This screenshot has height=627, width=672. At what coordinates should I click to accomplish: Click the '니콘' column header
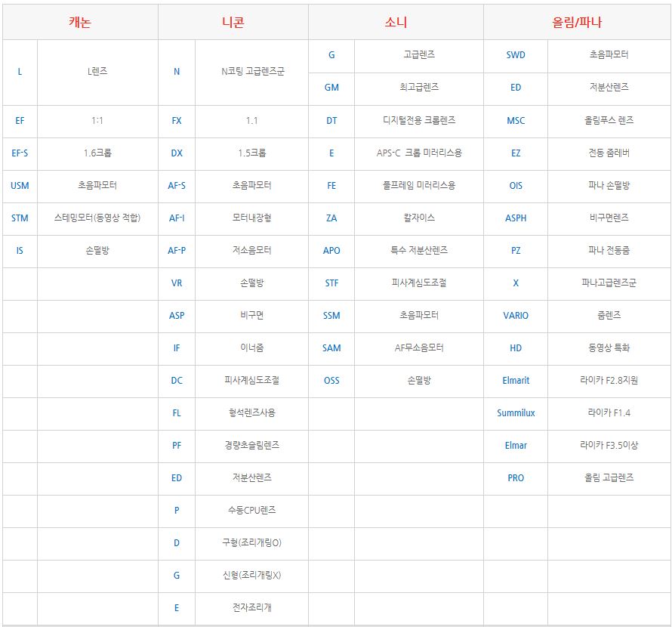pyautogui.click(x=233, y=22)
